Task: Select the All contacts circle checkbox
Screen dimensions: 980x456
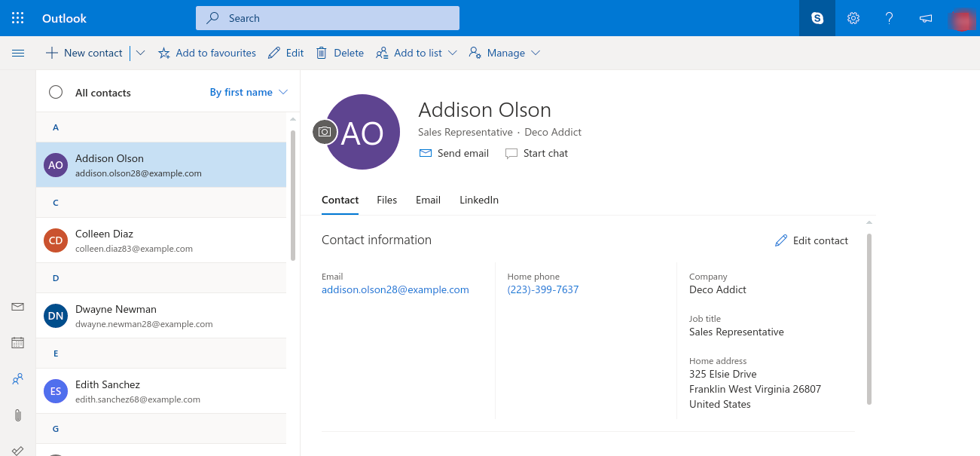Action: 56,92
